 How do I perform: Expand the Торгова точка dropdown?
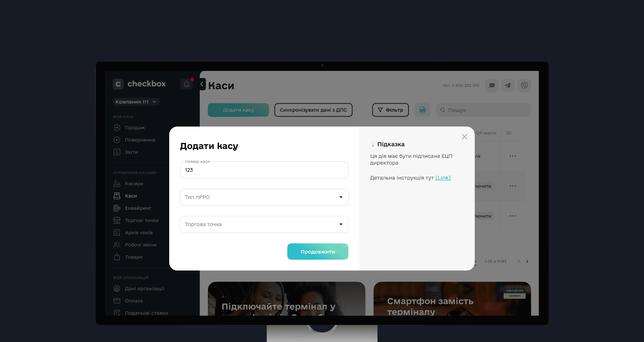click(x=264, y=224)
